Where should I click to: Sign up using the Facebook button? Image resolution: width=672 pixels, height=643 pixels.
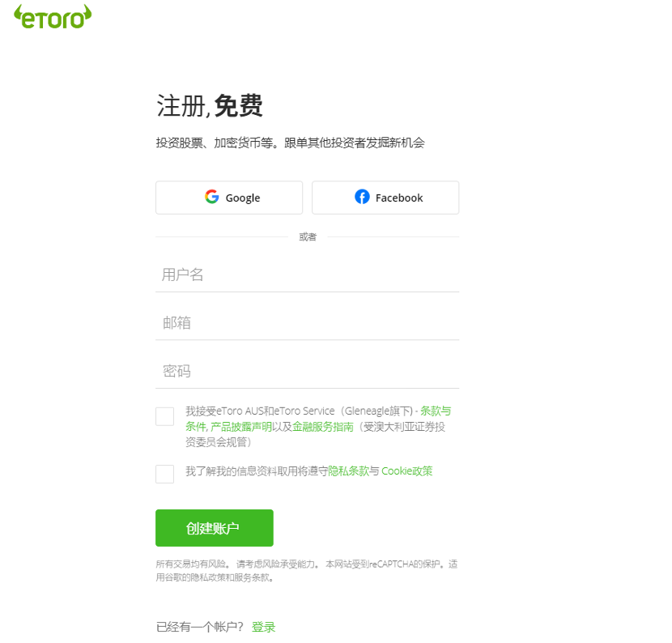tap(385, 198)
